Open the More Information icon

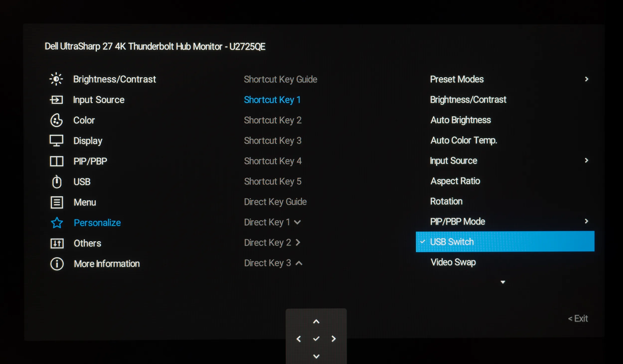[x=57, y=264]
